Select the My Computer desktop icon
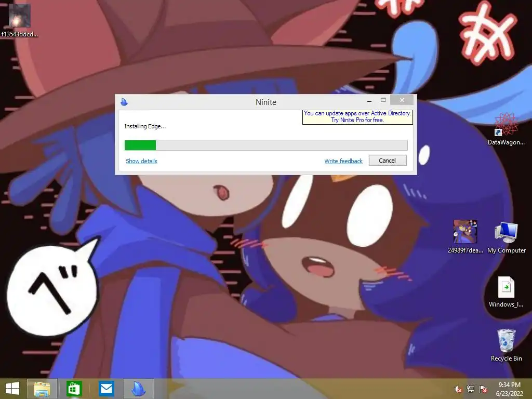The image size is (532, 399). coord(506,237)
